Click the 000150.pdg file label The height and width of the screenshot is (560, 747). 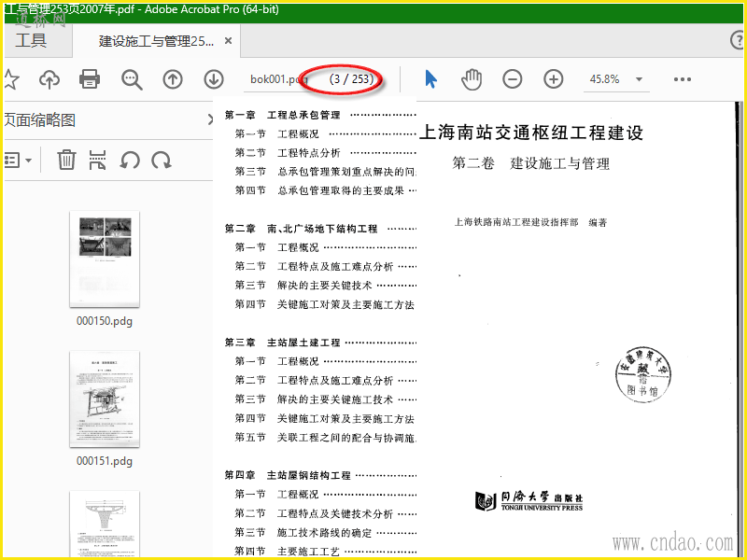click(x=105, y=321)
